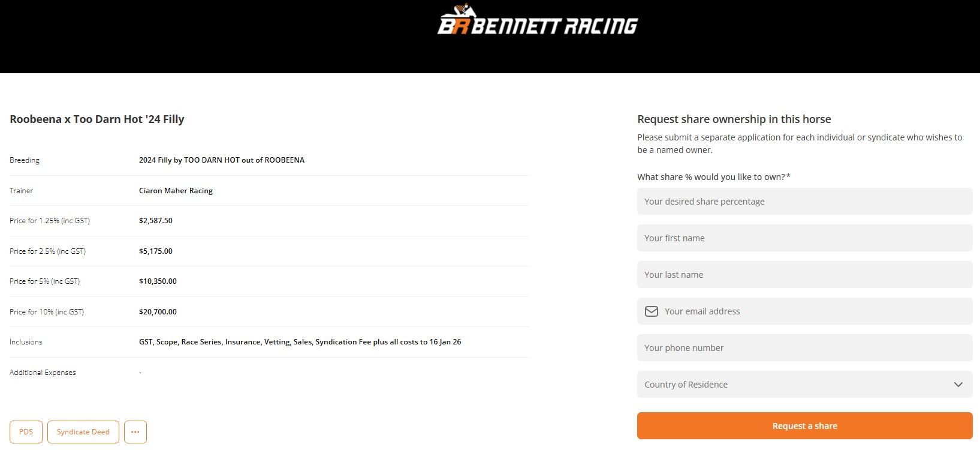Click the $10,350.00 price for 5% share
980x450 pixels.
[x=158, y=281]
